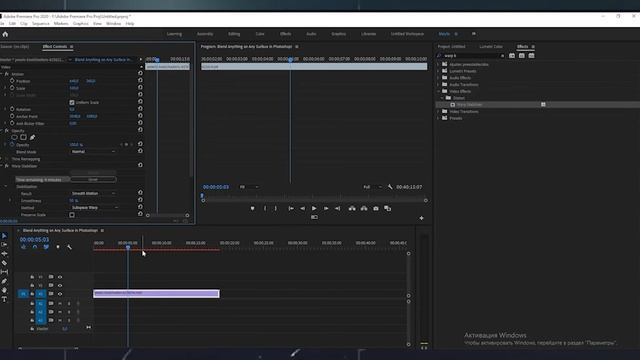Select the Track Select Forward tool
The height and width of the screenshot is (360, 640).
click(4, 244)
